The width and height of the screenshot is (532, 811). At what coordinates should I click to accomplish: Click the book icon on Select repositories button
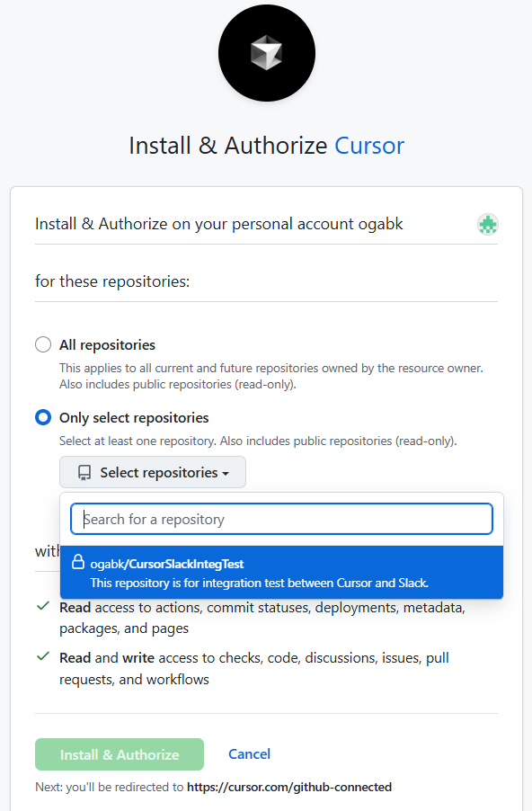click(x=84, y=472)
